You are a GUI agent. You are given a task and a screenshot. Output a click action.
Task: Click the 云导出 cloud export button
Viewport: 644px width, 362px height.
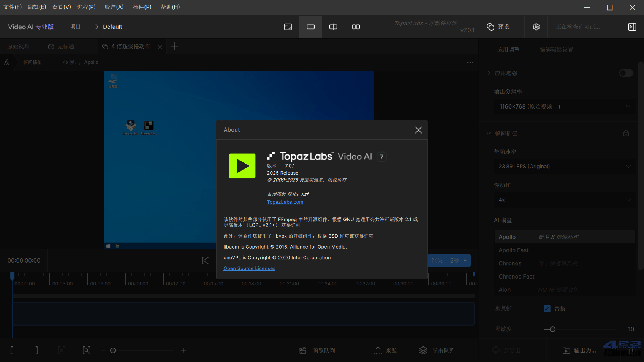[506, 350]
